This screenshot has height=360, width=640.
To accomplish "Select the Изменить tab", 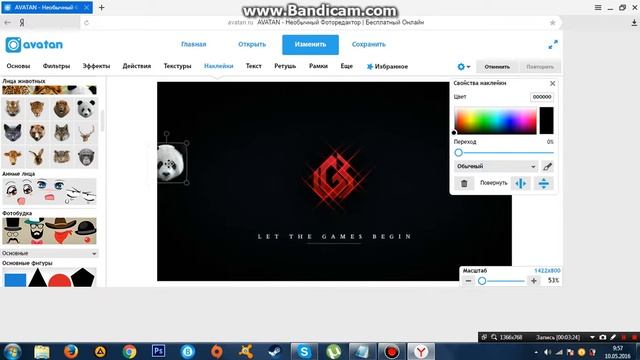I will (x=310, y=44).
